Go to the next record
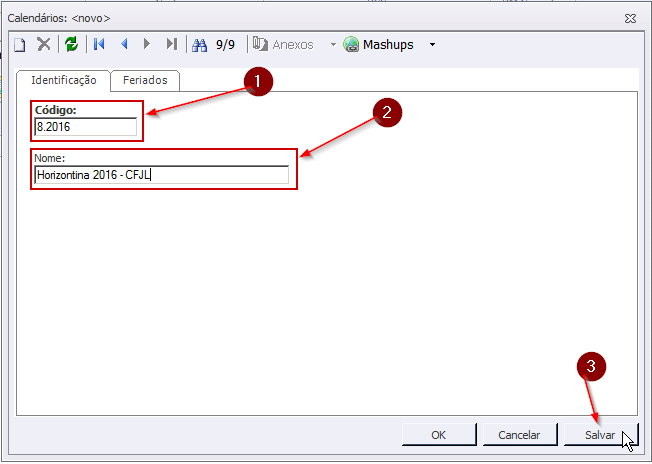 tap(147, 45)
